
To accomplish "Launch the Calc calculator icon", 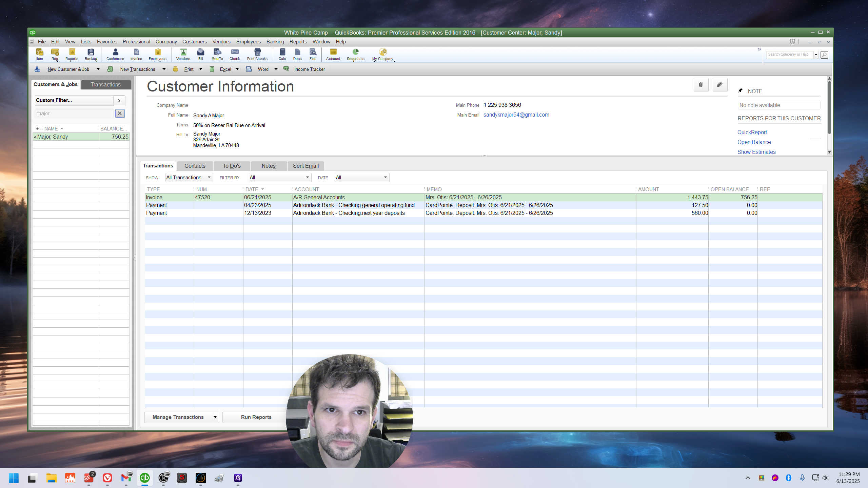I will click(282, 54).
